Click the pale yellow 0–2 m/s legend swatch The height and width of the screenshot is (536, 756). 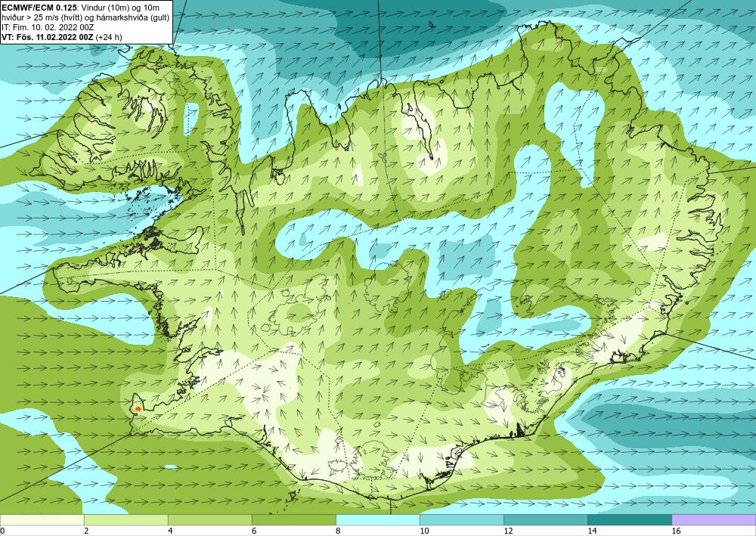(42, 519)
